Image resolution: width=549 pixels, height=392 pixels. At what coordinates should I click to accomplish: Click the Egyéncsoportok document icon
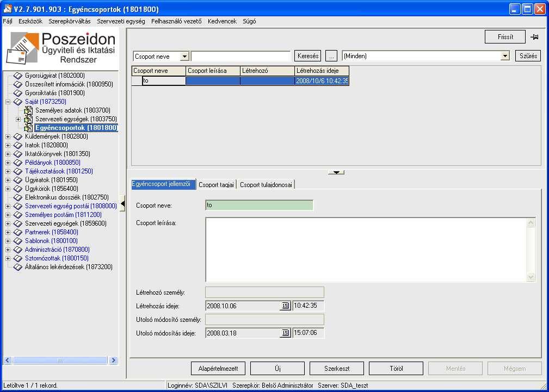tap(28, 128)
